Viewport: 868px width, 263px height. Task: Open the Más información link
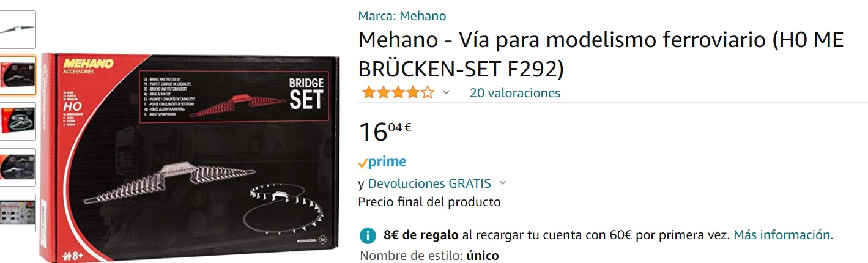tap(784, 235)
